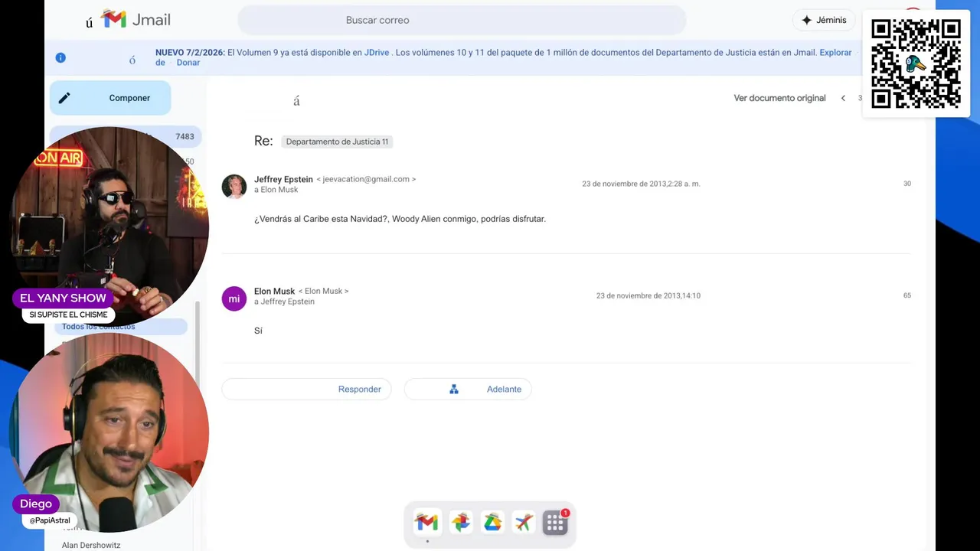This screenshot has height=551, width=980.
Task: Click the 'Re:' subject heading
Action: 263,141
